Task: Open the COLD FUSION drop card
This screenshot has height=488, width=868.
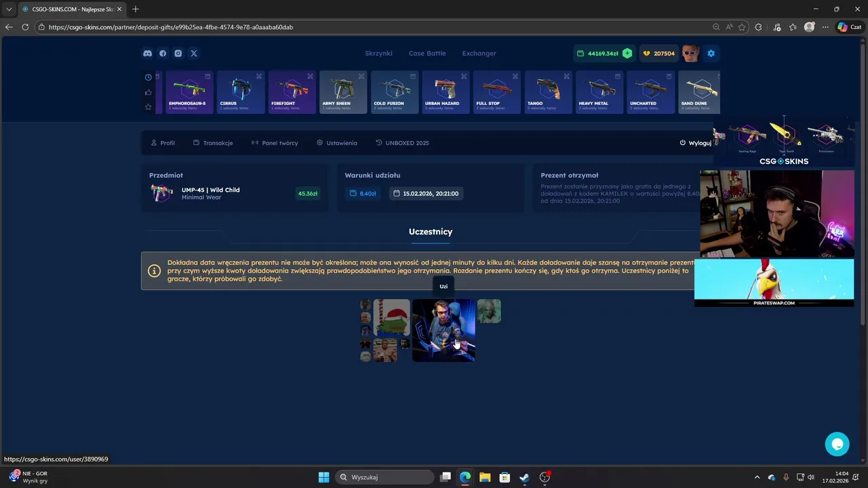Action: [x=395, y=92]
